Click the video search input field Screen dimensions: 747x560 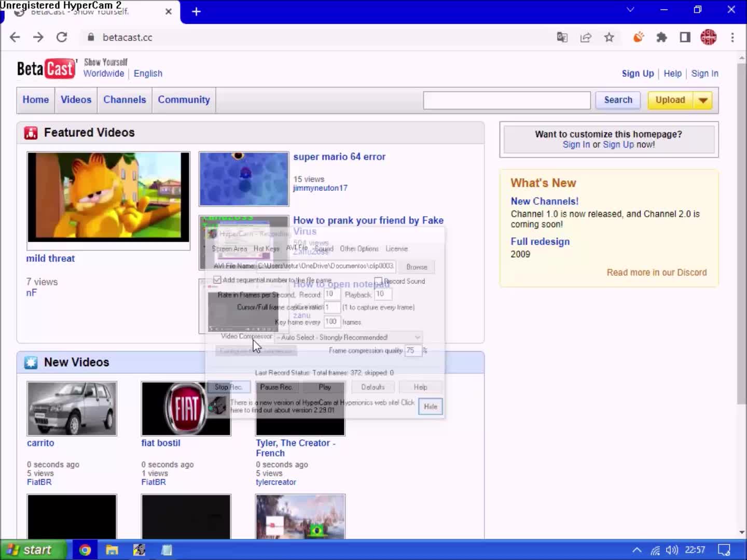pos(507,101)
